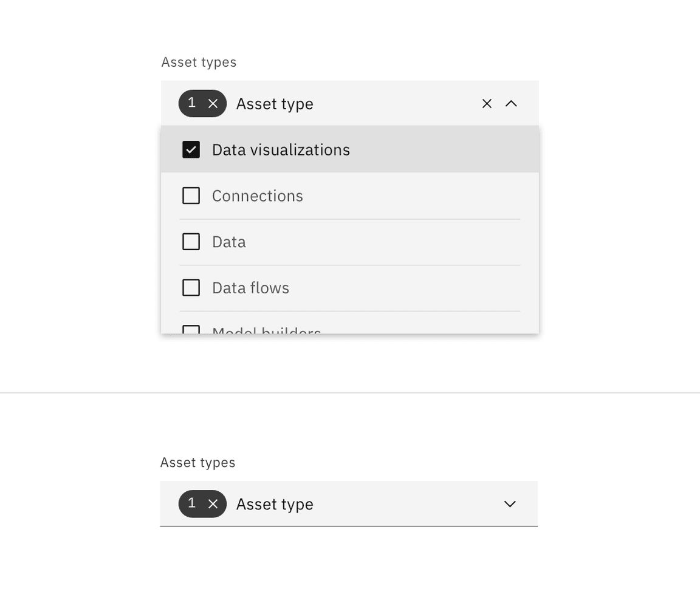Pick the Data option text
The height and width of the screenshot is (589, 700).
[228, 242]
